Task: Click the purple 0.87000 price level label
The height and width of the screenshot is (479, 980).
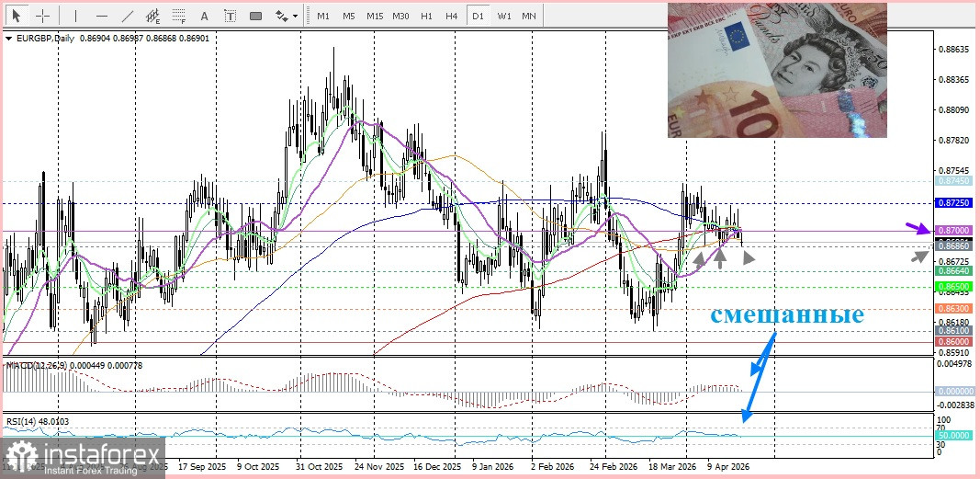Action: (x=953, y=231)
